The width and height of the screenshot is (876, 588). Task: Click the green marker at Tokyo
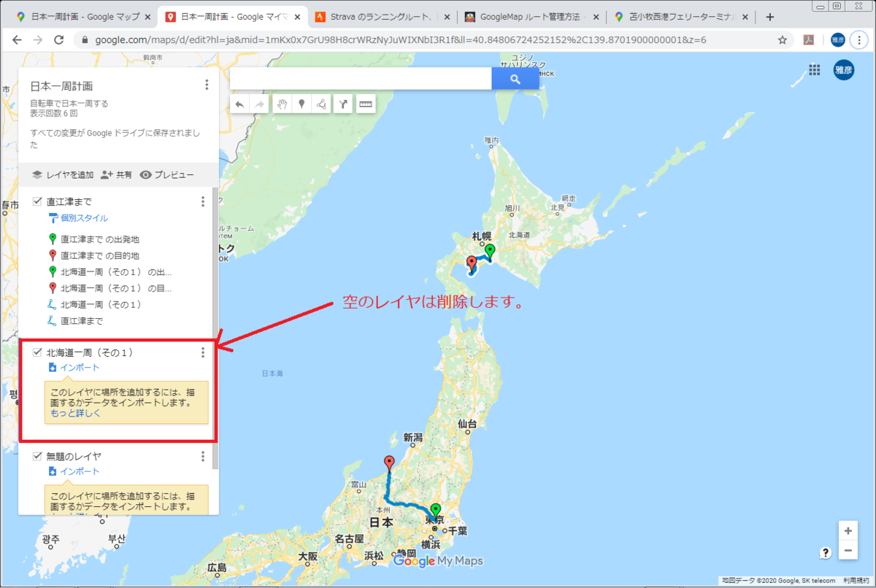[436, 511]
